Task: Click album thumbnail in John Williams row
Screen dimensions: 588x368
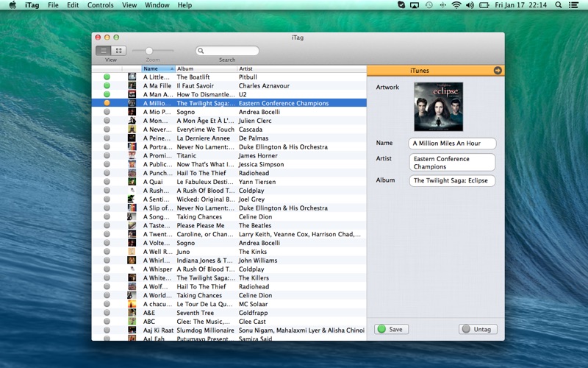Action: [132, 261]
